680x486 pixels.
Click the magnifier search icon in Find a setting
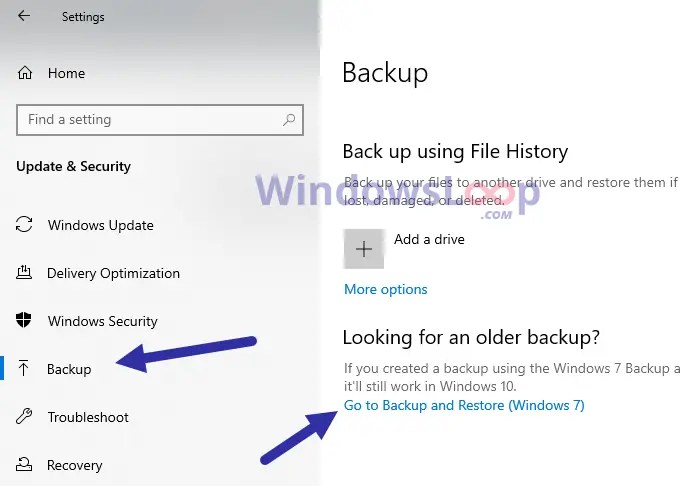click(x=289, y=120)
